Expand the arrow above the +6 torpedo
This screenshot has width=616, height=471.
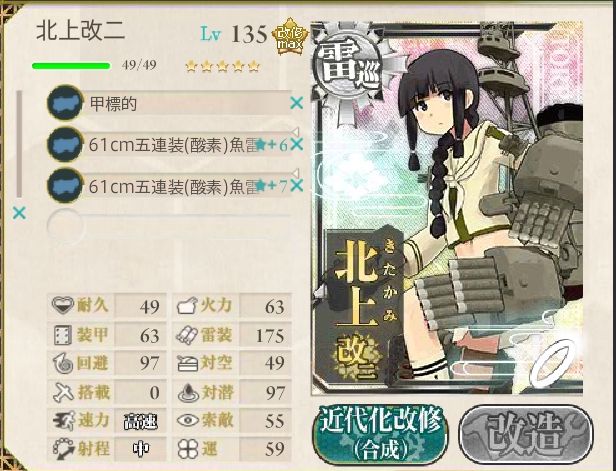[x=296, y=131]
